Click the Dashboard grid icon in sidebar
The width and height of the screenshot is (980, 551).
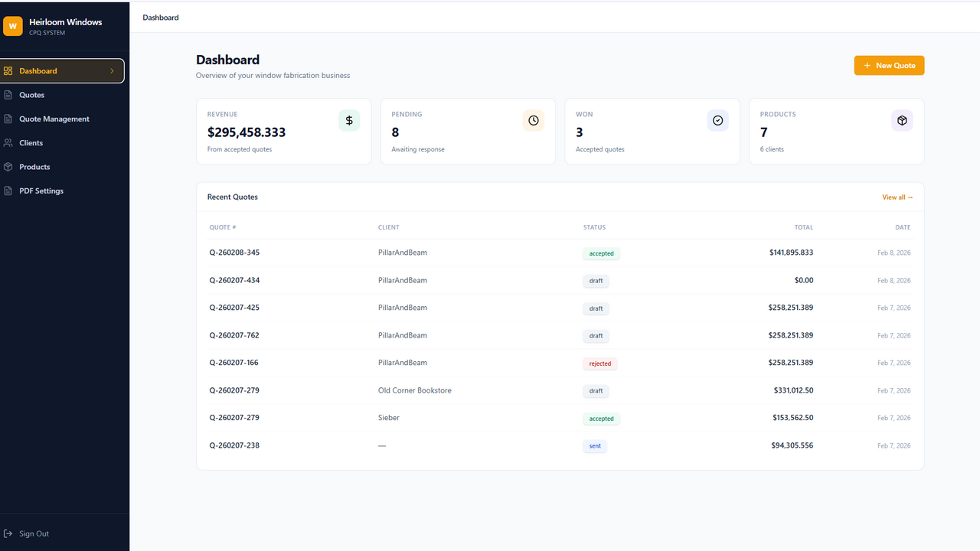tap(8, 71)
